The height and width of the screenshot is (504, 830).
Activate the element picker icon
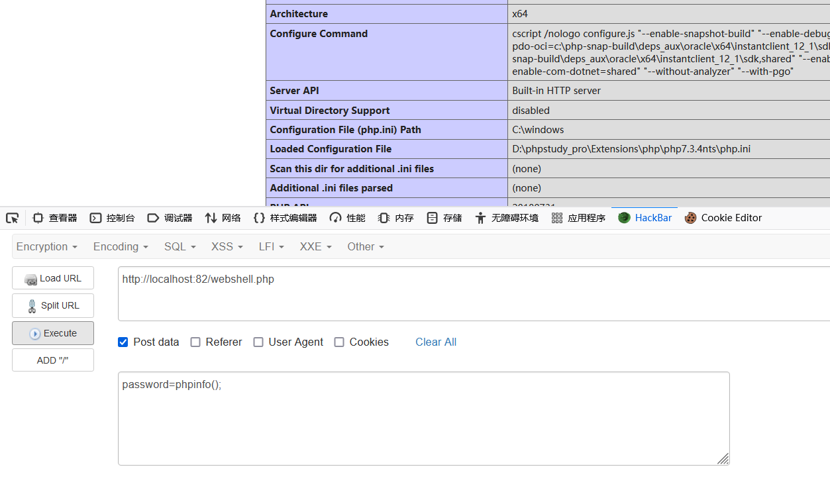[x=12, y=218]
